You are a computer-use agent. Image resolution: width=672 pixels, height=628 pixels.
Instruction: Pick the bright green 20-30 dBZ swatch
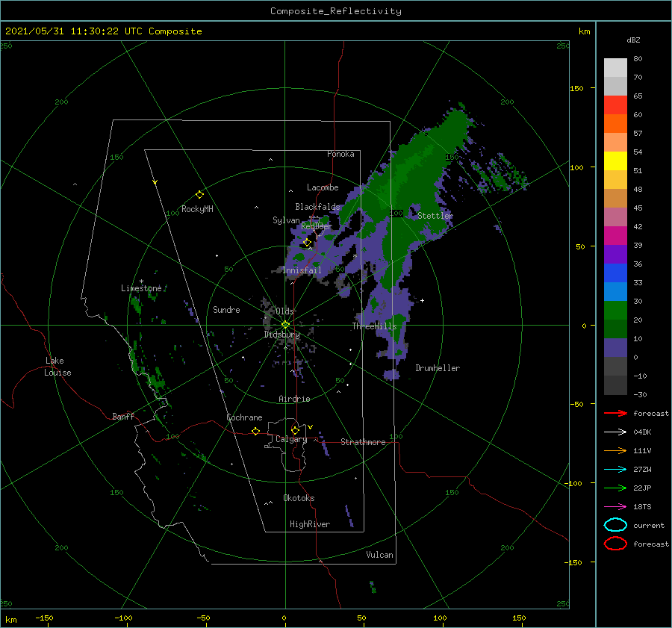[x=615, y=310]
